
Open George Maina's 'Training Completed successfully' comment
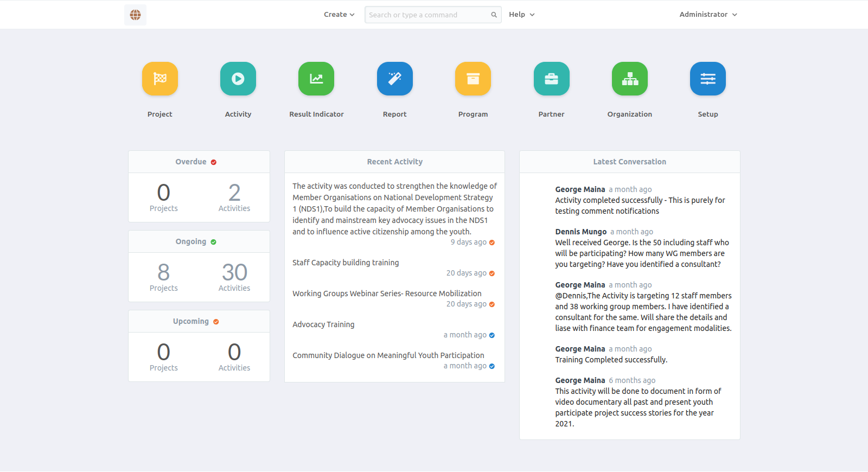(x=611, y=360)
